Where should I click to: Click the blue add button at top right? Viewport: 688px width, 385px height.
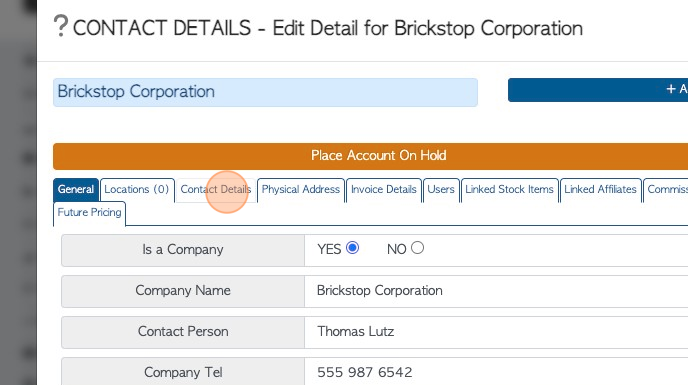point(598,90)
